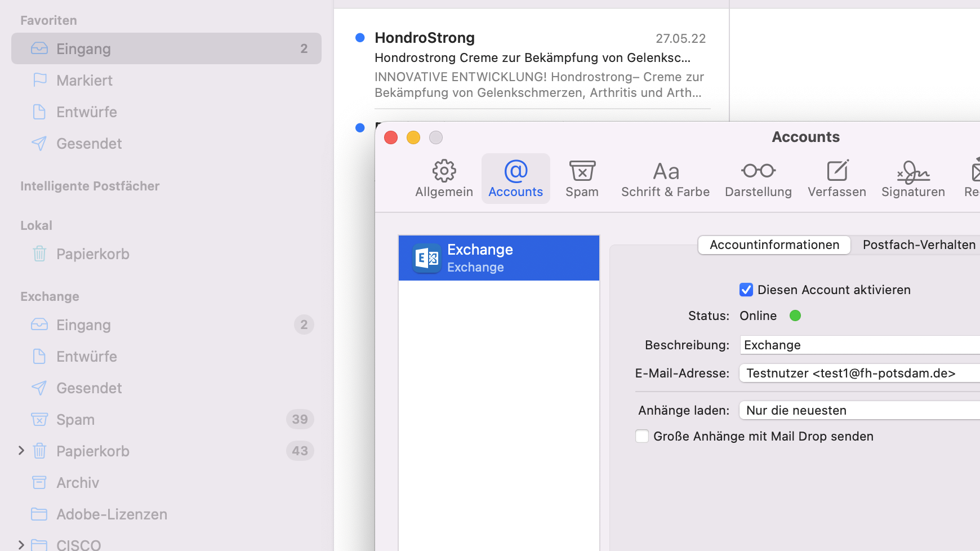Image resolution: width=980 pixels, height=551 pixels.
Task: Click the Accounts @ toolbar icon
Action: pyautogui.click(x=515, y=179)
